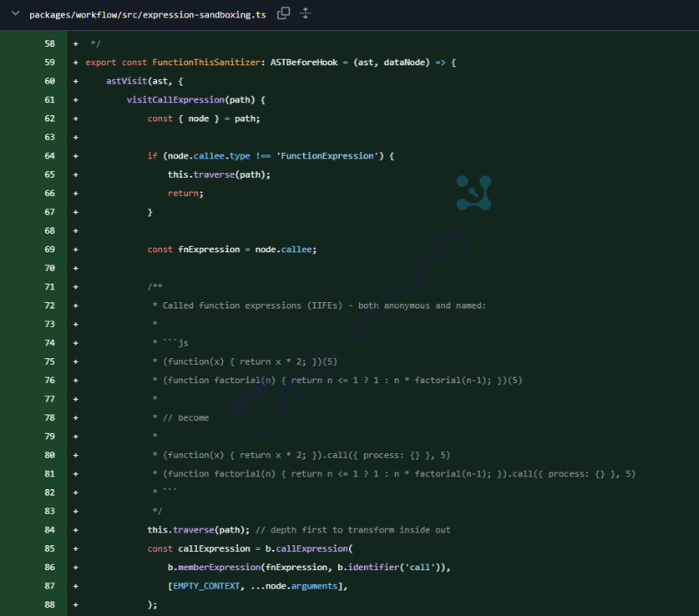Click the '```js' comment on line 74
Image resolution: width=699 pixels, height=616 pixels.
(x=175, y=343)
